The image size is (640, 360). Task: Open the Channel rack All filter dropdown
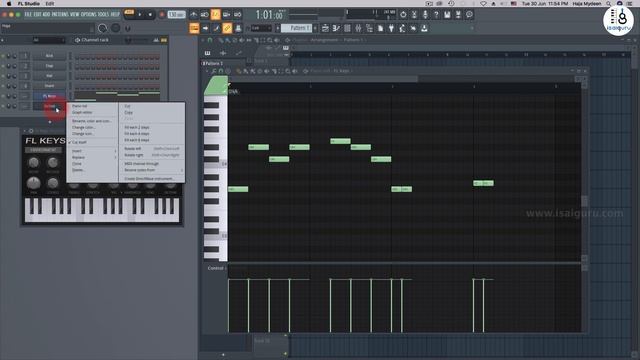click(48, 40)
